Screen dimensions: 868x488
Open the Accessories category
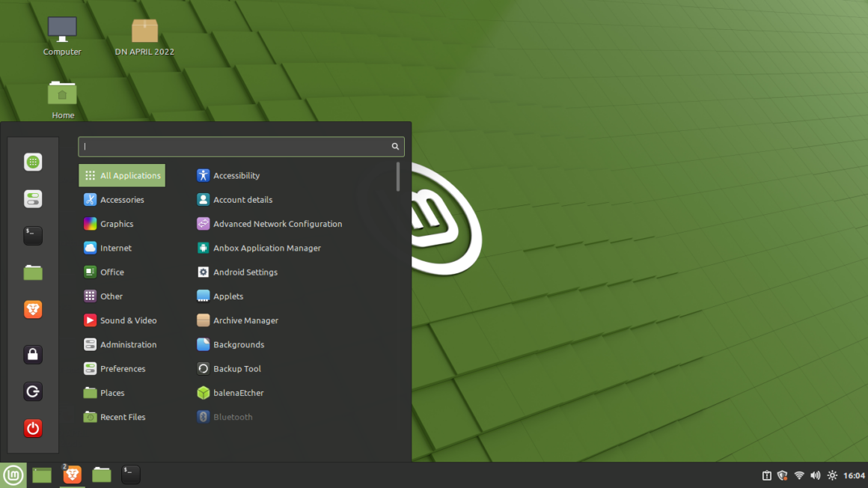point(122,199)
